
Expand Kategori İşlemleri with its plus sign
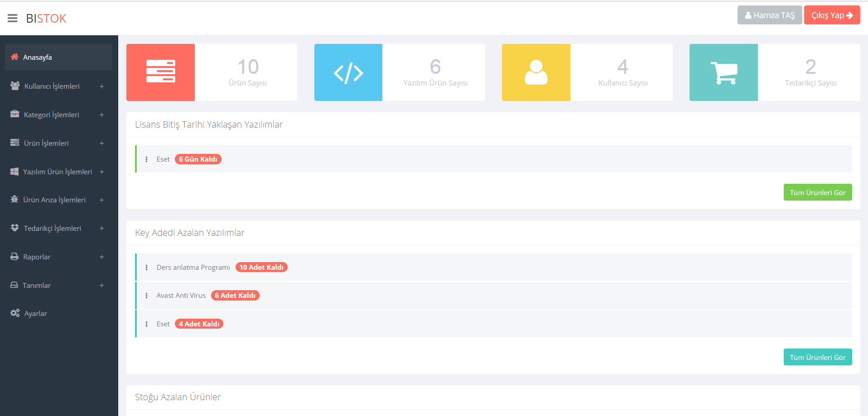point(101,115)
